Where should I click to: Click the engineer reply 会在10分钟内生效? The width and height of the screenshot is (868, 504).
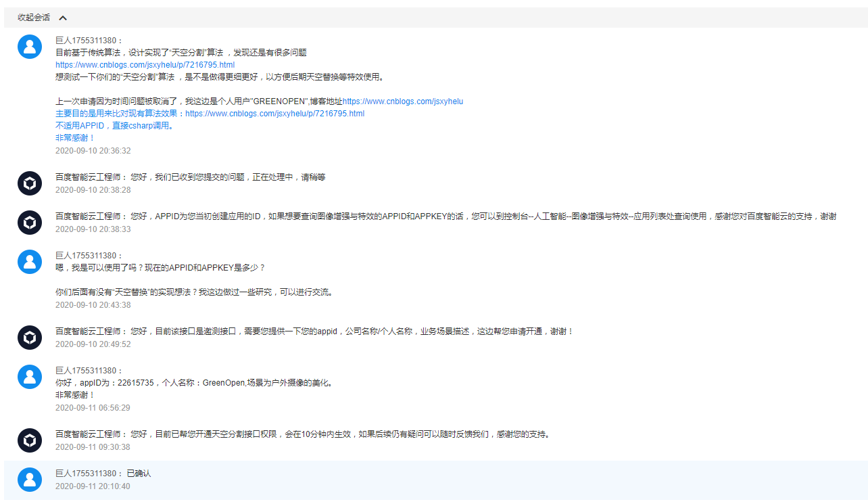(x=341, y=434)
